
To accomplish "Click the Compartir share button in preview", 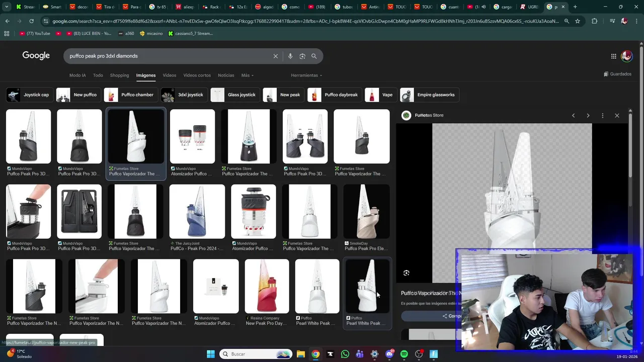I will tap(452, 316).
